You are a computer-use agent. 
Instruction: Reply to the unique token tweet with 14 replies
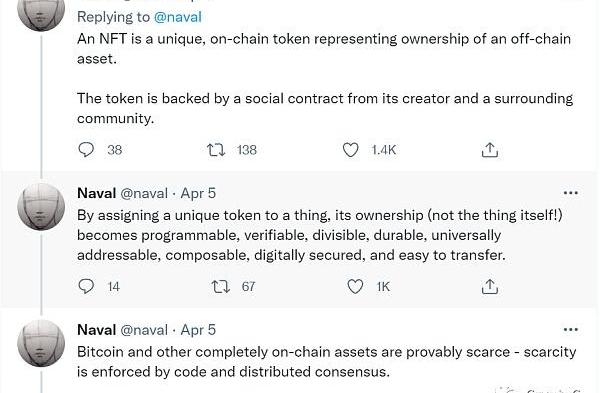86,286
